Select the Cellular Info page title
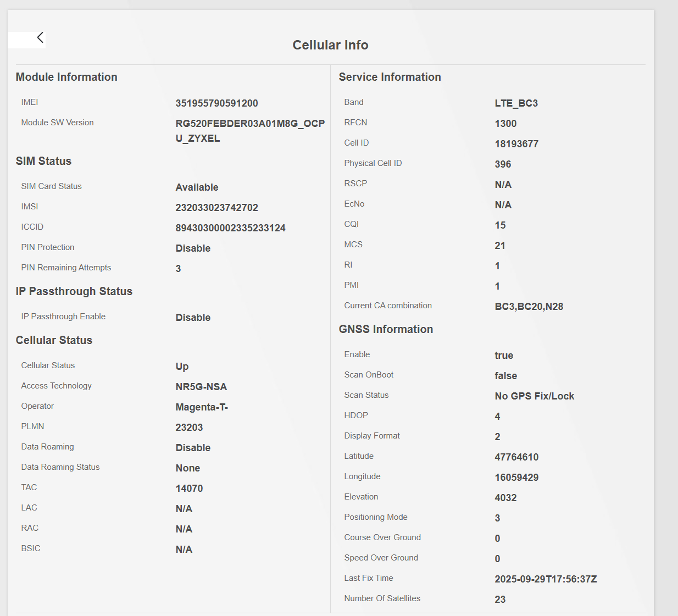The width and height of the screenshot is (678, 616). [x=330, y=45]
